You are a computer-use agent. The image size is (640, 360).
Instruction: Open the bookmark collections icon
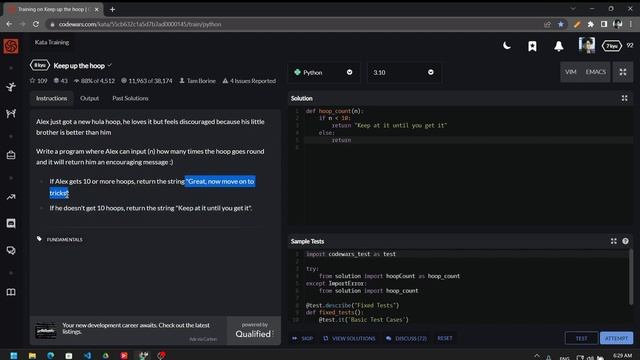coord(532,46)
